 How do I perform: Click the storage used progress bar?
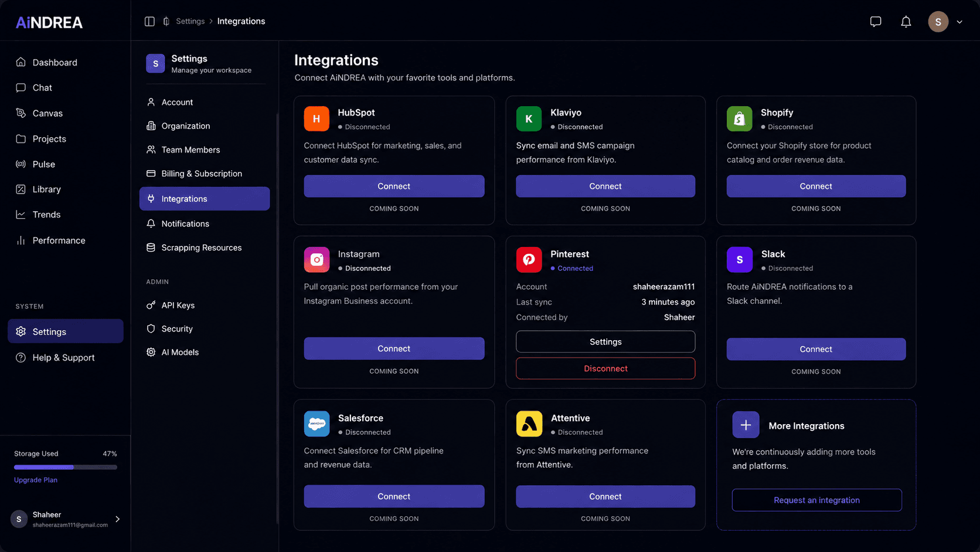pos(66,467)
